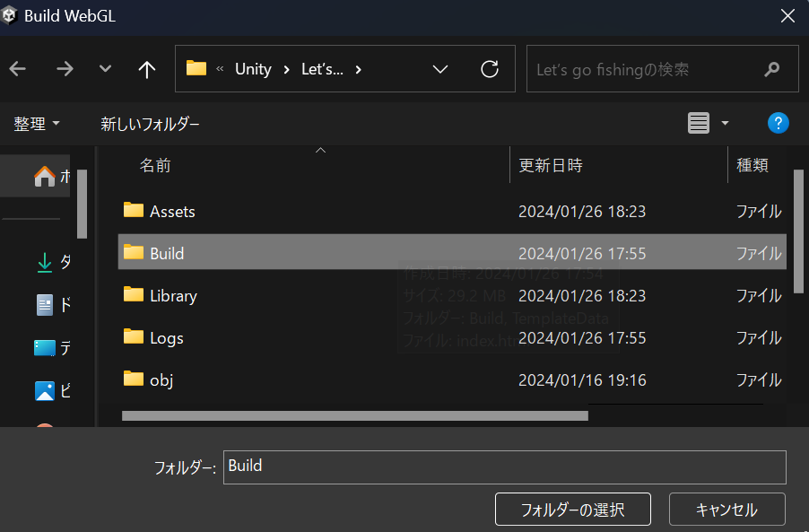Click the file list vertical scrollbar
The width and height of the screenshot is (809, 532).
(798, 231)
